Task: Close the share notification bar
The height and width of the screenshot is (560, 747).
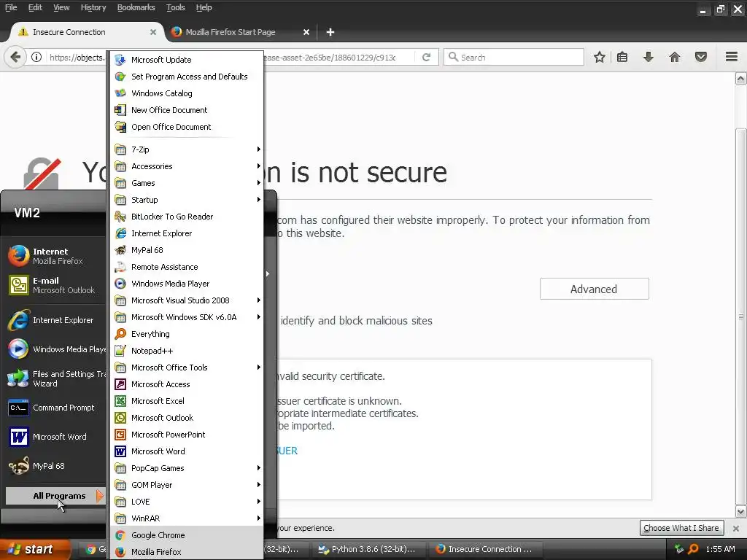Action: coord(735,528)
